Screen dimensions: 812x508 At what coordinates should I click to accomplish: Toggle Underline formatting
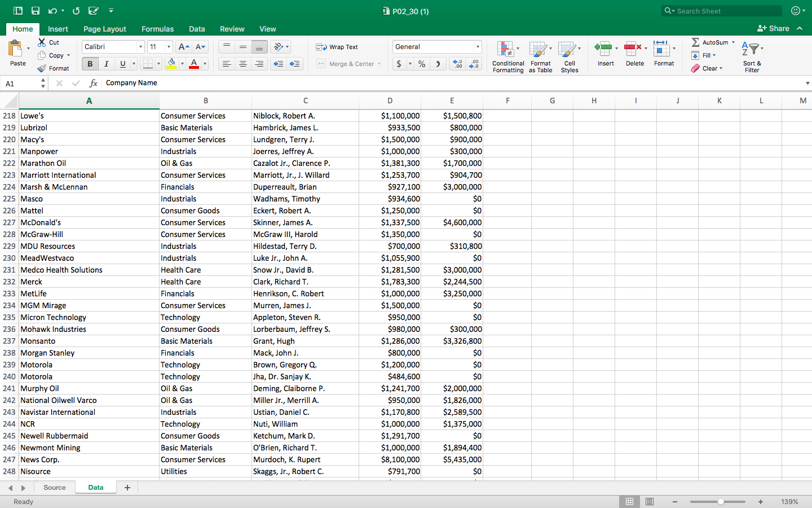point(123,64)
